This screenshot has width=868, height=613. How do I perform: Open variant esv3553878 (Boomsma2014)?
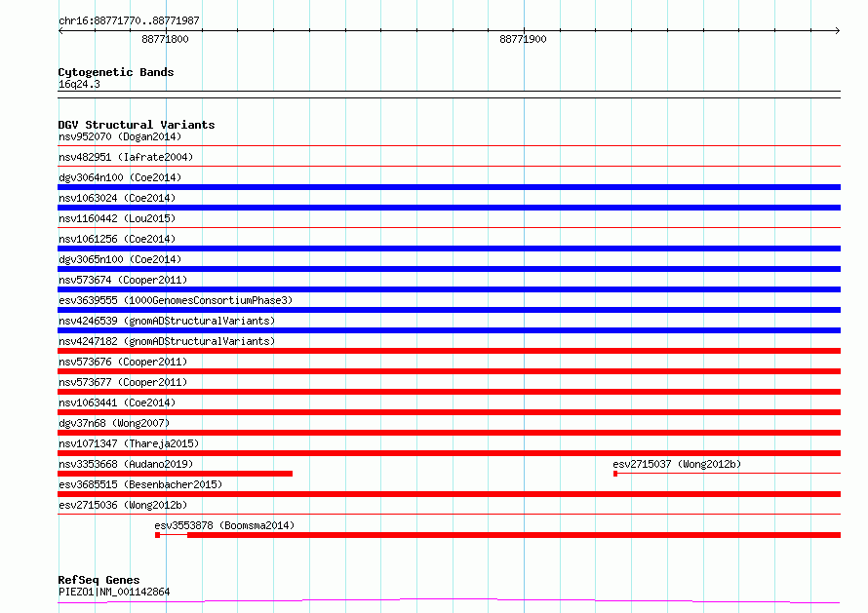pos(224,525)
